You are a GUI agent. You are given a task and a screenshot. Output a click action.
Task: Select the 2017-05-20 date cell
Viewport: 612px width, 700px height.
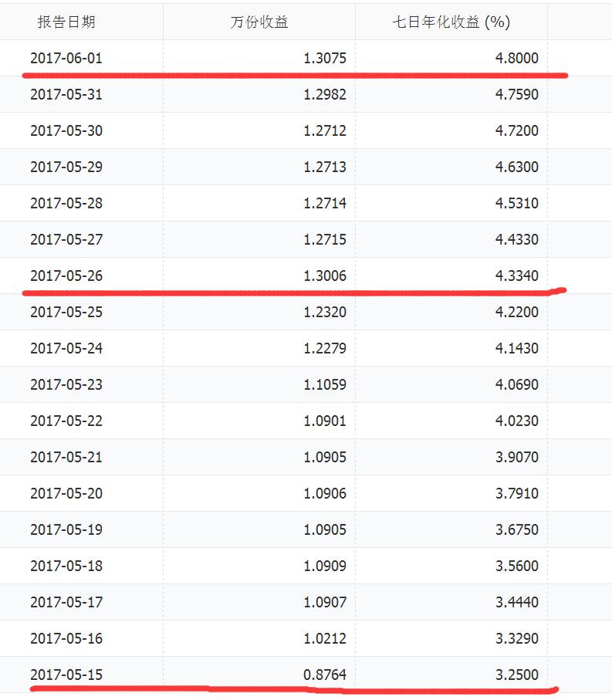(x=66, y=493)
